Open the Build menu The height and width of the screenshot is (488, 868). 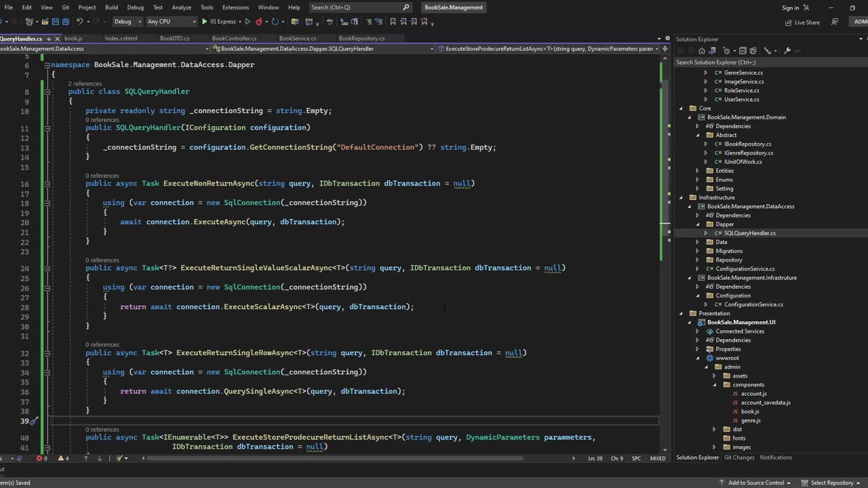pos(111,7)
